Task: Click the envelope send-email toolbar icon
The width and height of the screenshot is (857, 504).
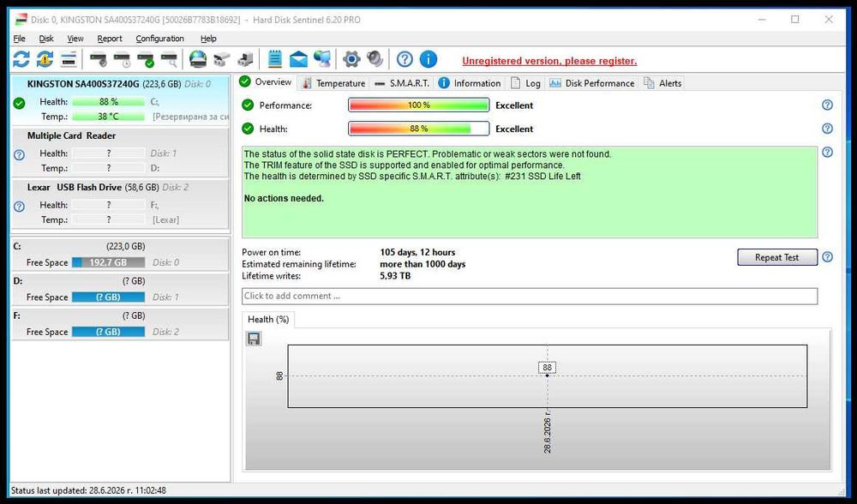Action: click(x=298, y=59)
